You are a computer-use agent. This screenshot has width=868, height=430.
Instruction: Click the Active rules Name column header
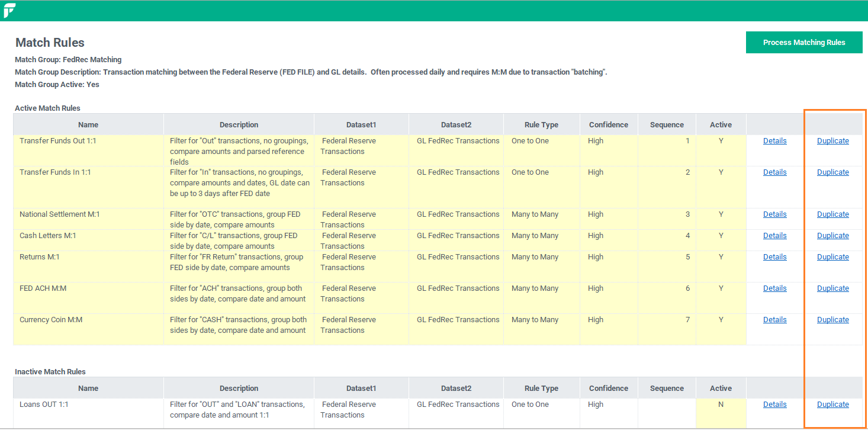88,124
